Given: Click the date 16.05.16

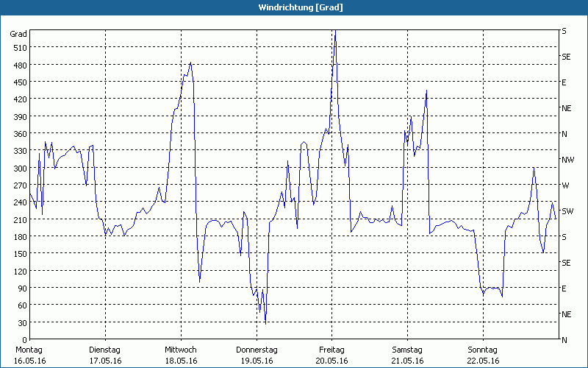Looking at the screenshot, I should click(29, 361).
